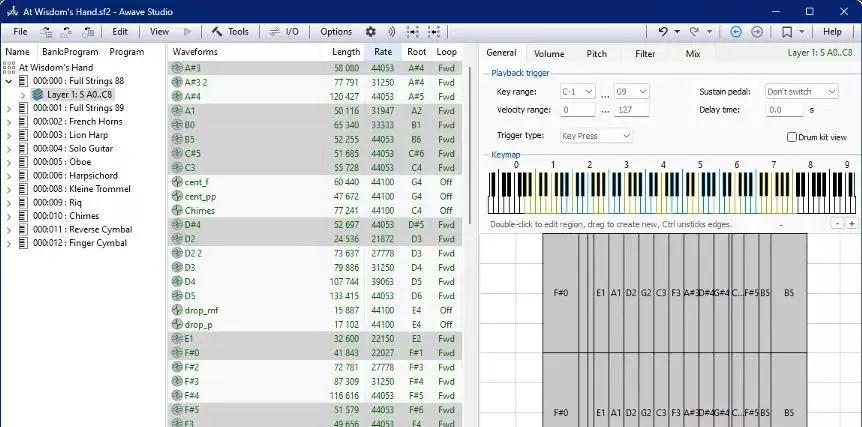Click the At Wisdom's Hand bank grid icon
This screenshot has width=862, height=427.
coord(9,67)
